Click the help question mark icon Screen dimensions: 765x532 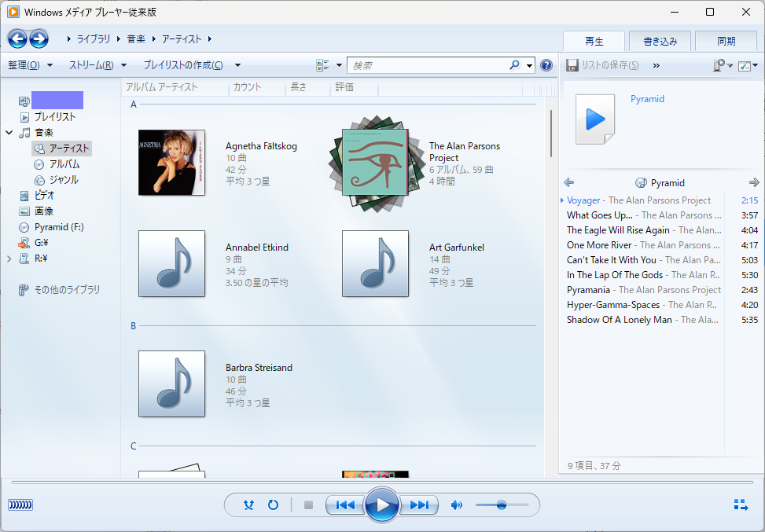coord(546,65)
